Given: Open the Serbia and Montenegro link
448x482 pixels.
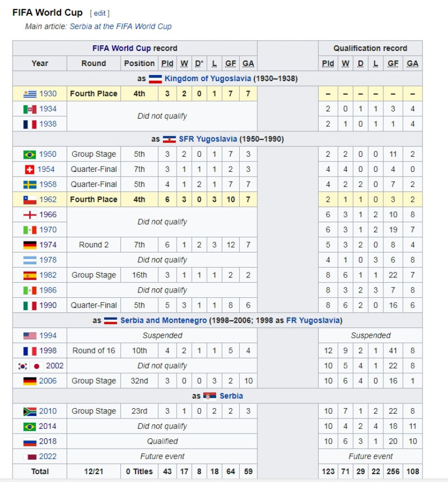Looking at the screenshot, I should [163, 320].
